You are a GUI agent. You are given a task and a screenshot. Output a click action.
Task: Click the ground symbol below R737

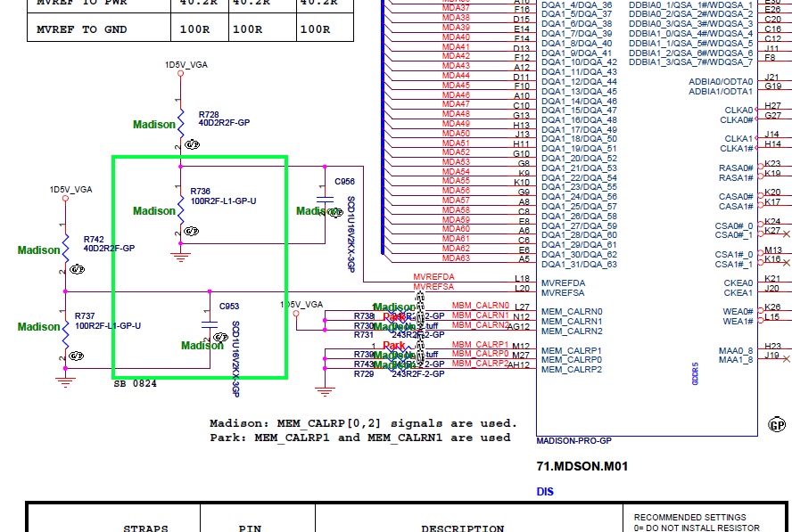[65, 380]
